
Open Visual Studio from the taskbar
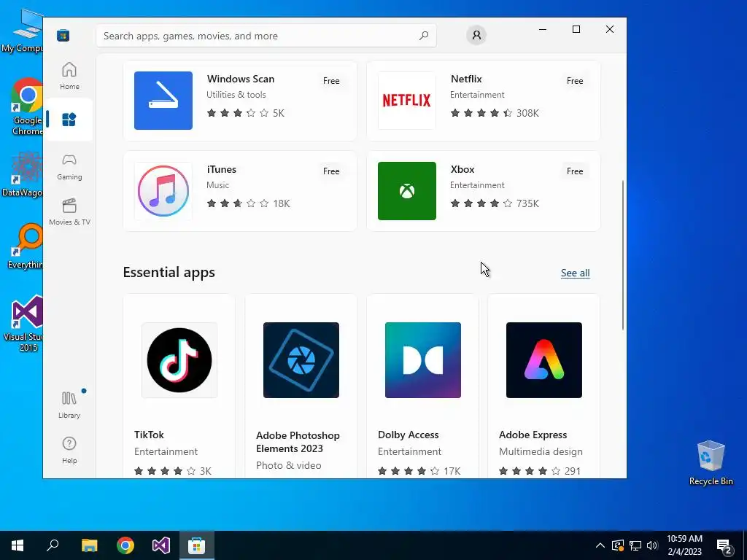coord(161,545)
